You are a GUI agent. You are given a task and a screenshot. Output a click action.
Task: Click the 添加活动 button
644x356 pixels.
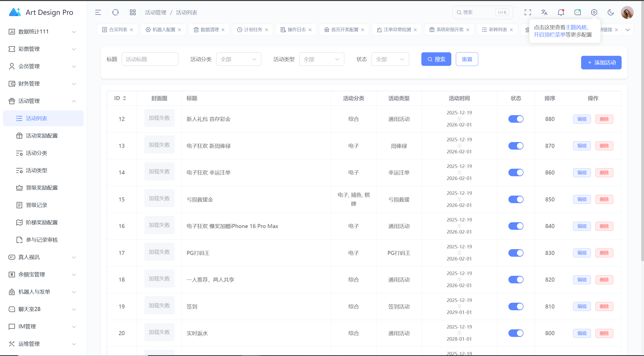pyautogui.click(x=601, y=63)
